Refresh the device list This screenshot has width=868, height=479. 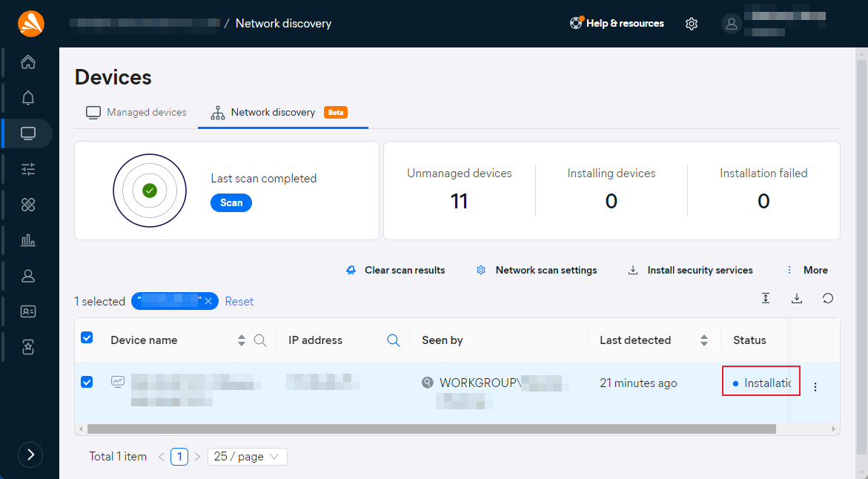[x=828, y=298]
